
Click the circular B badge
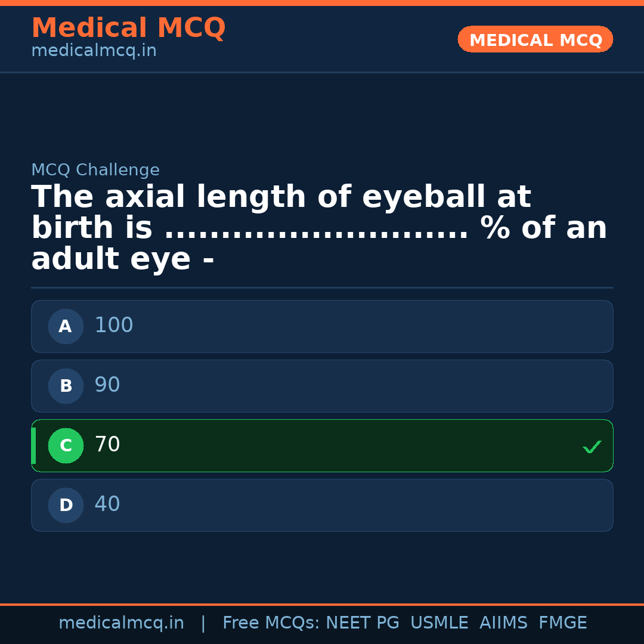click(x=66, y=386)
